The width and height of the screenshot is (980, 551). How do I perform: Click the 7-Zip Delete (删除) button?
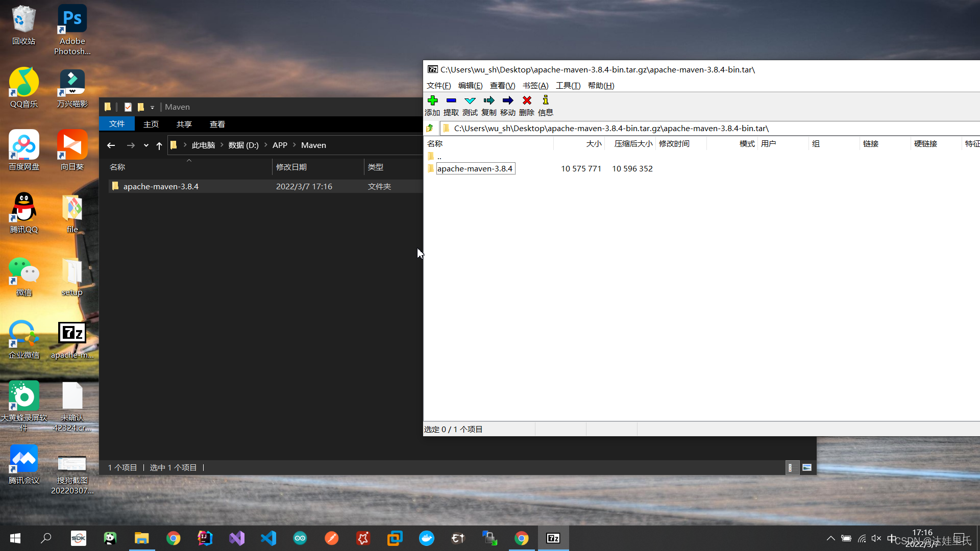(527, 106)
